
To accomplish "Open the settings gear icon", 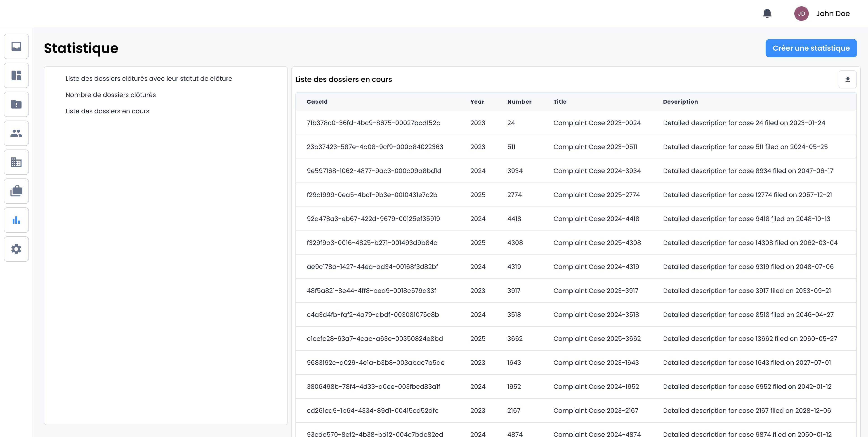I will [16, 249].
